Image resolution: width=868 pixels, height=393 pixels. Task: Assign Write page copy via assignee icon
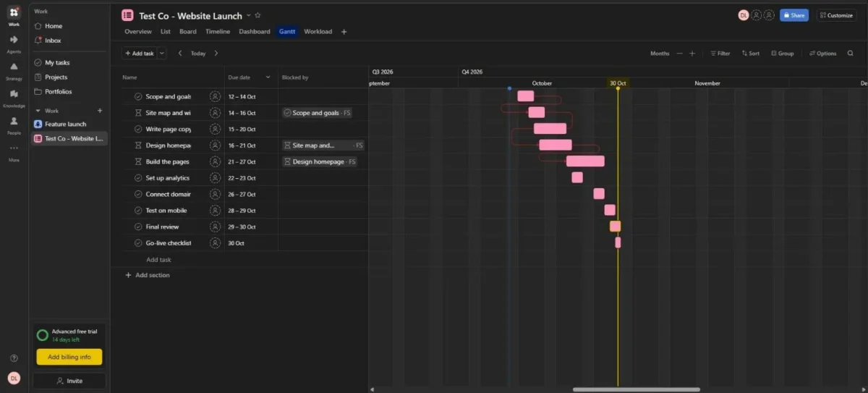215,129
